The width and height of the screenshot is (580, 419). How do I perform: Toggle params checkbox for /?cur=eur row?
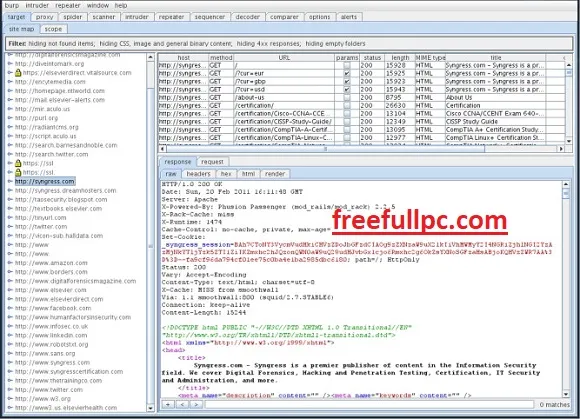(347, 73)
